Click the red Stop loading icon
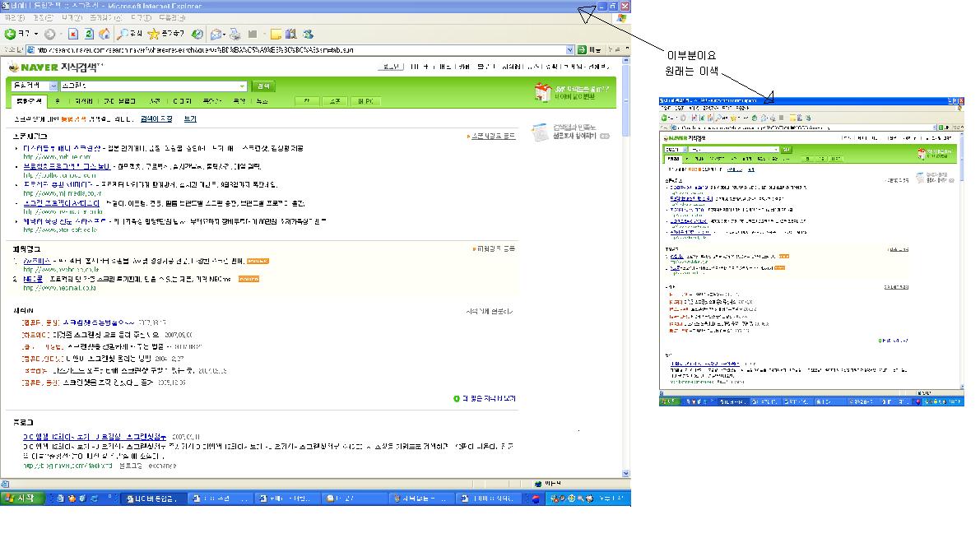 73,34
